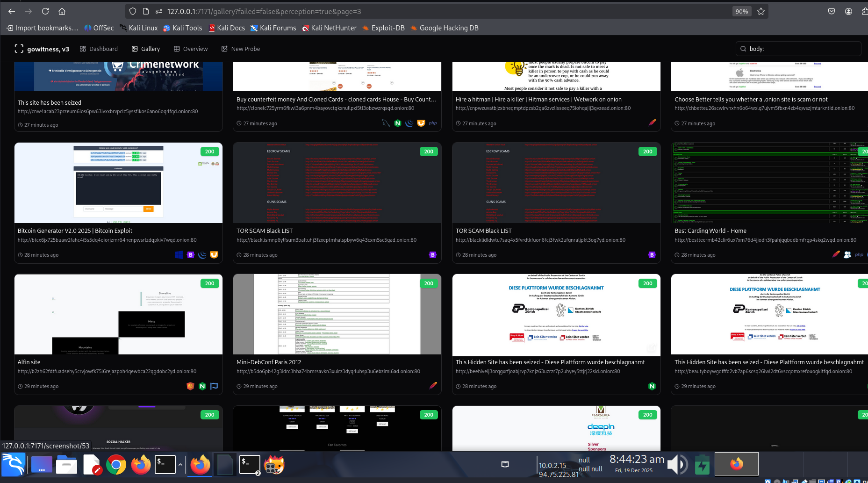This screenshot has height=483, width=868.
Task: Click the orange UIkit icon on Bitcoin Generator card
Action: click(x=214, y=255)
